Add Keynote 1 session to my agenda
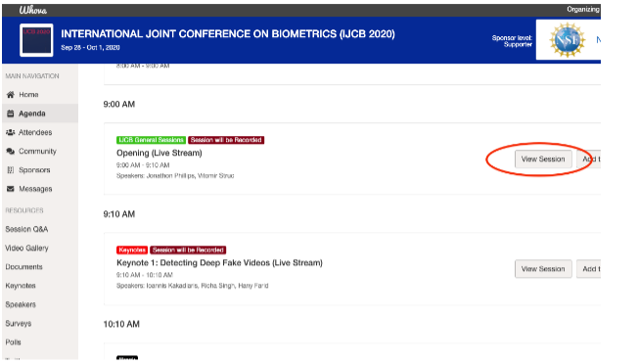 (589, 269)
